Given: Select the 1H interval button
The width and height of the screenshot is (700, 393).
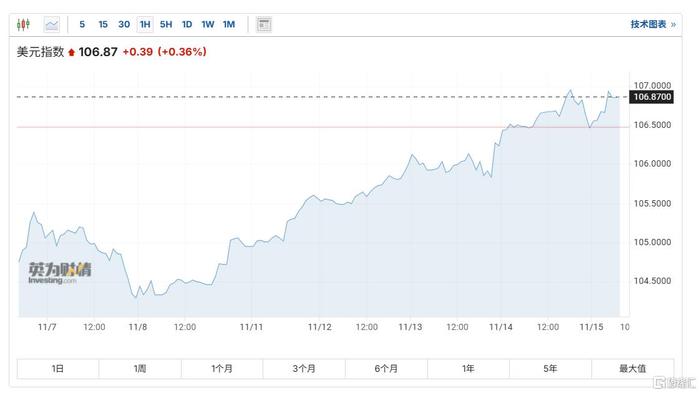Looking at the screenshot, I should pyautogui.click(x=145, y=24).
